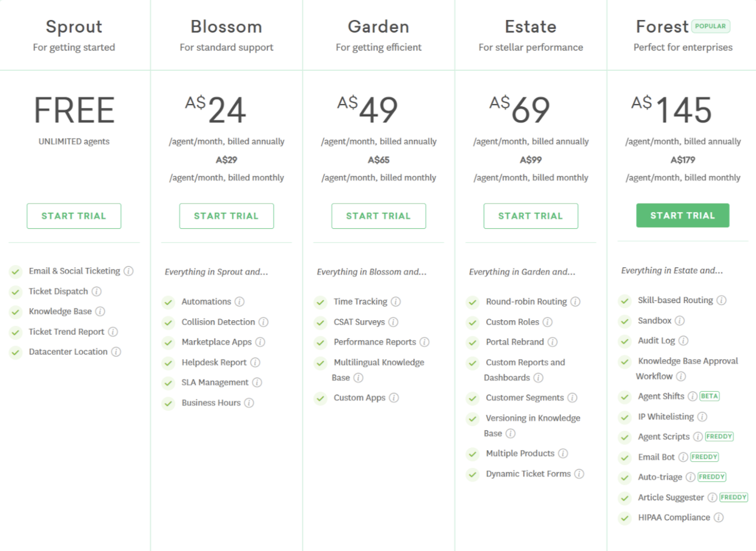
Task: Click info icon beside Email & Social Ticketing
Action: click(129, 271)
